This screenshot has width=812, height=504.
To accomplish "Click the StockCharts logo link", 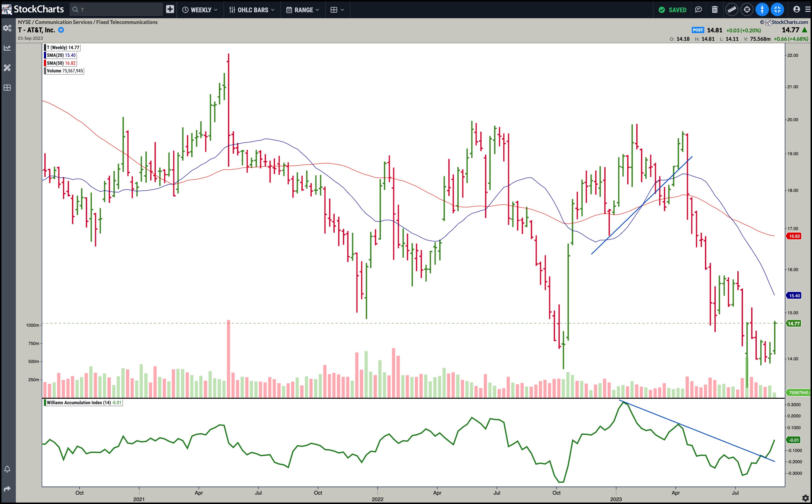I will click(33, 9).
